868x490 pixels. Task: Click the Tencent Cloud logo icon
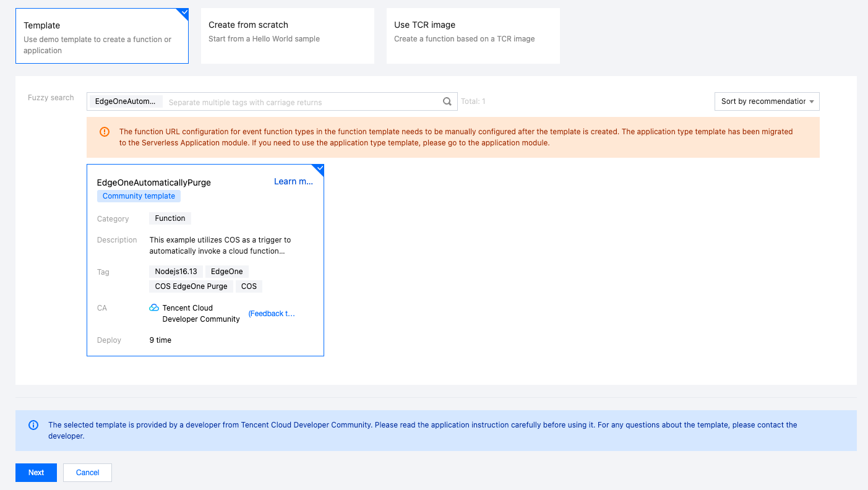coord(154,307)
